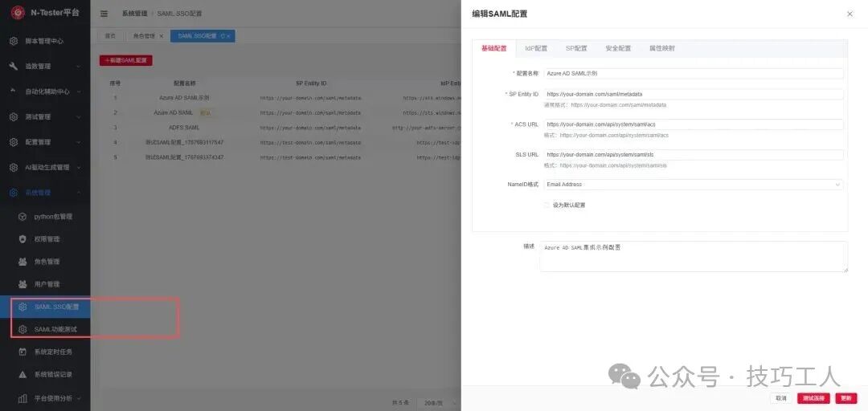Open 角色管理 via its people icon
Image resolution: width=868 pixels, height=411 pixels.
[x=23, y=261]
